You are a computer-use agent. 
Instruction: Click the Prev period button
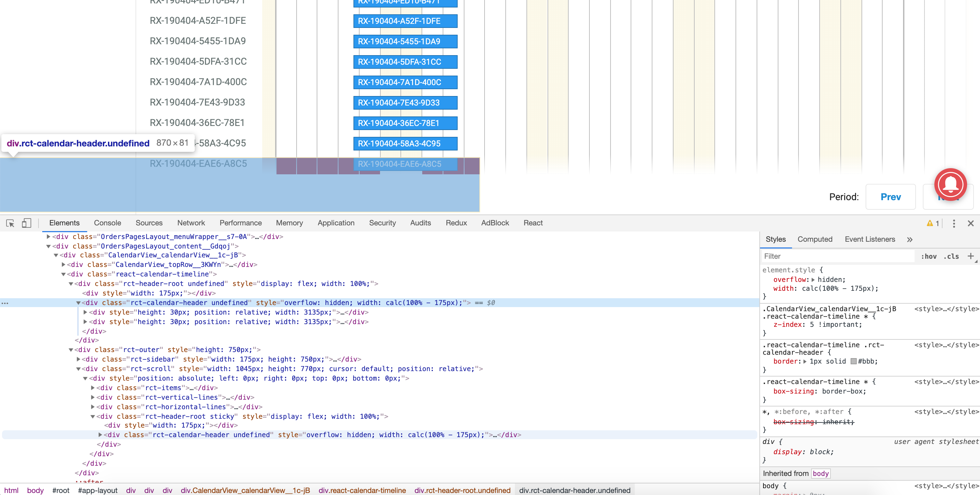(890, 197)
